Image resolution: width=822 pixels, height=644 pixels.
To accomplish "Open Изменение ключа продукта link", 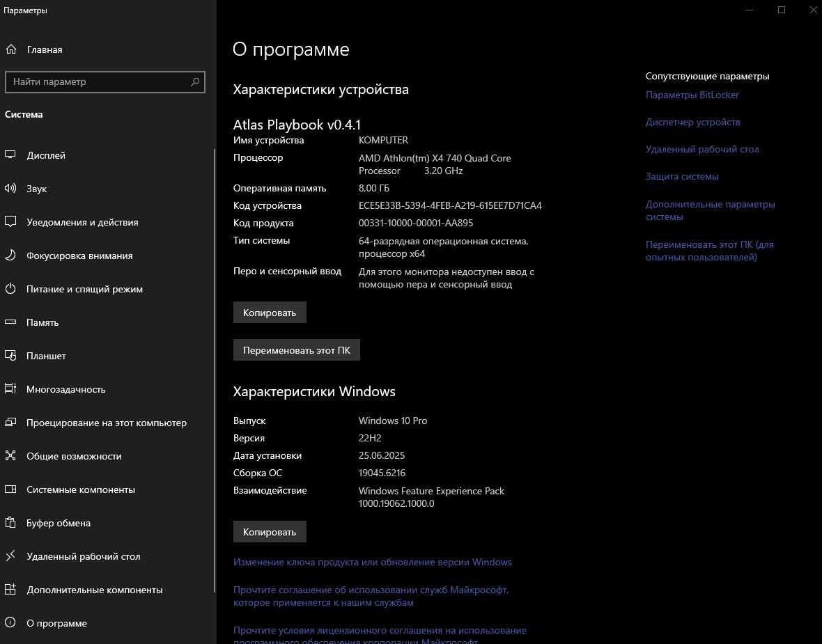I will tap(372, 562).
